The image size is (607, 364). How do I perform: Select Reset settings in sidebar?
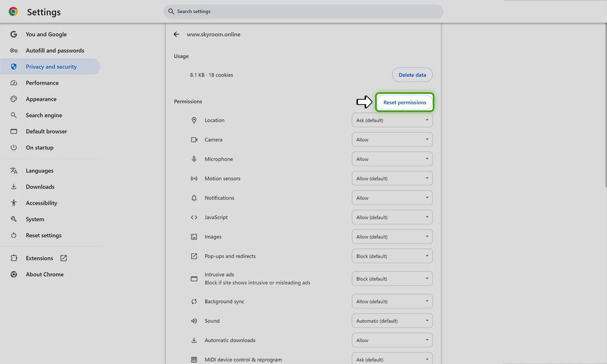[x=44, y=235]
